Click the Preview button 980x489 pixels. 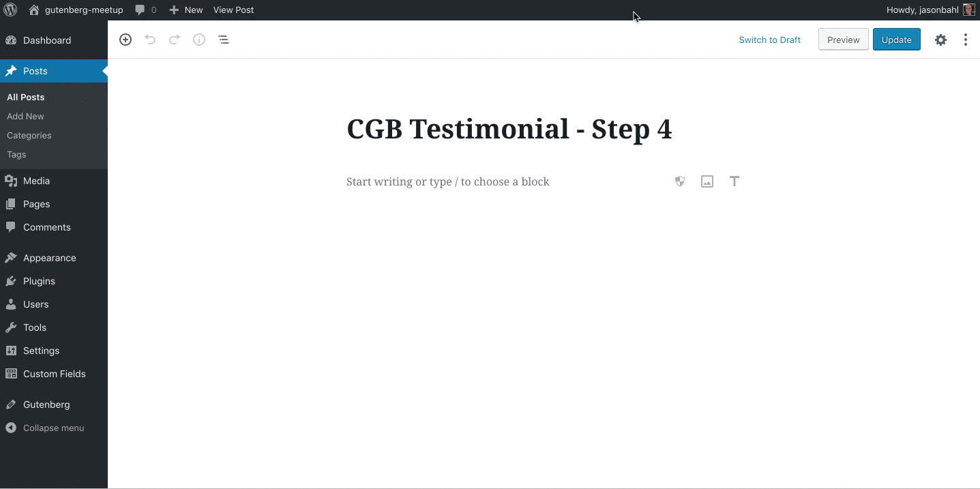(x=843, y=40)
